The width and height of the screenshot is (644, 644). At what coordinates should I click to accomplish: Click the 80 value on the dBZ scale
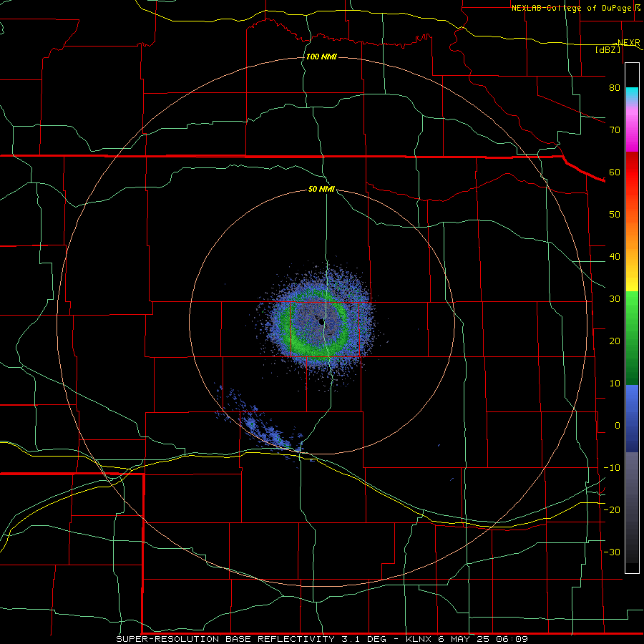[x=615, y=88]
